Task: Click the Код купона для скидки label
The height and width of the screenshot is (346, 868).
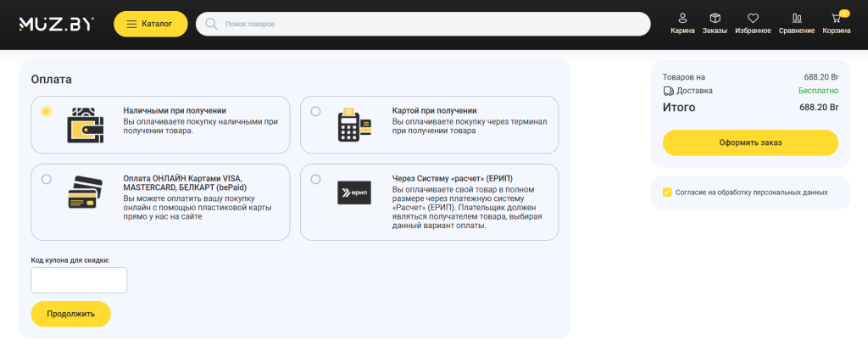Action: pyautogui.click(x=70, y=259)
